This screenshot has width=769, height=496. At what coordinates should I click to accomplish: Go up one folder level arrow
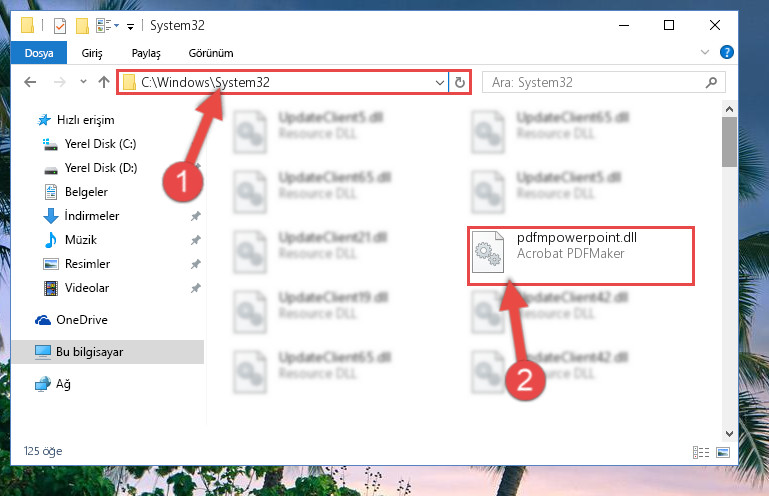tap(103, 82)
